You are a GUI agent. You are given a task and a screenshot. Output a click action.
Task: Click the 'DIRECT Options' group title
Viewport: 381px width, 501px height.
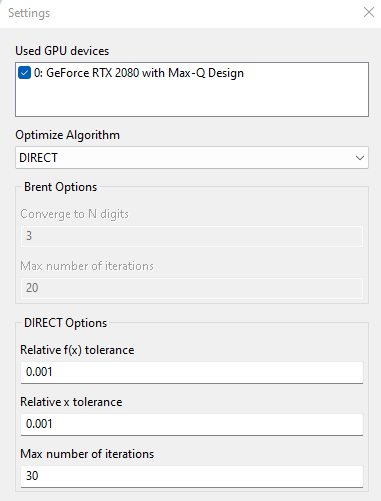(65, 323)
